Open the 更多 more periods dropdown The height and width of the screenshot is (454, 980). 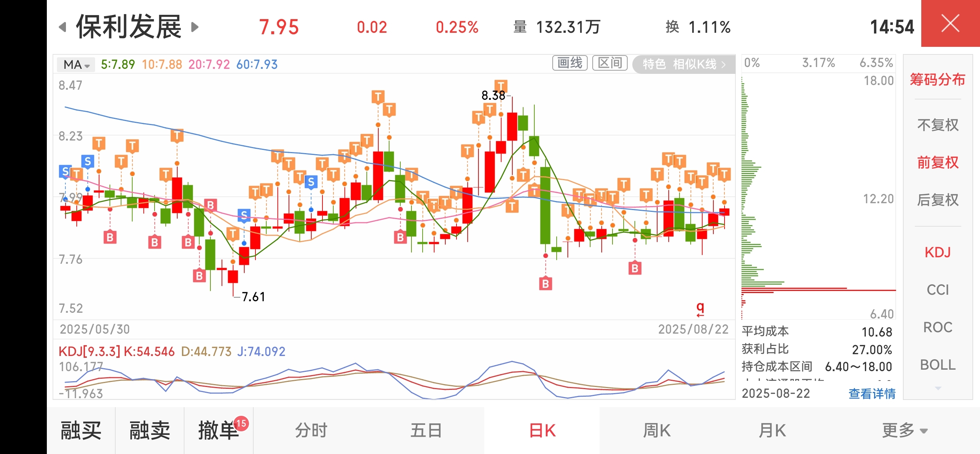point(905,431)
